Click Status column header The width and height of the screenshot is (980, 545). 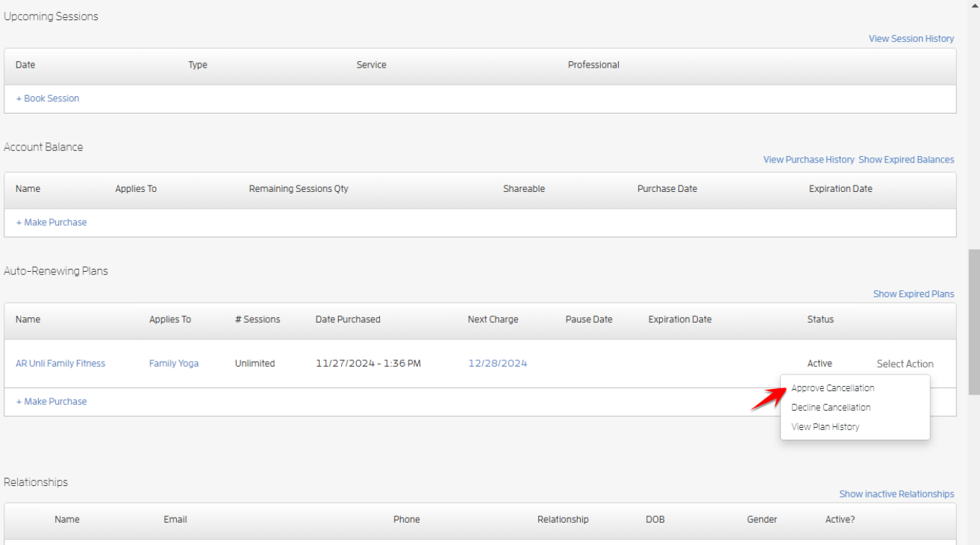(820, 319)
